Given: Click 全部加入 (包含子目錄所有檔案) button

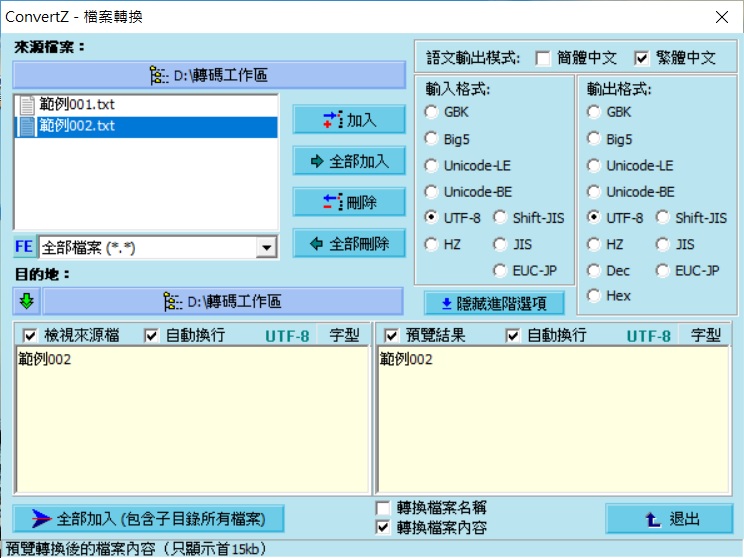Looking at the screenshot, I should [x=149, y=519].
